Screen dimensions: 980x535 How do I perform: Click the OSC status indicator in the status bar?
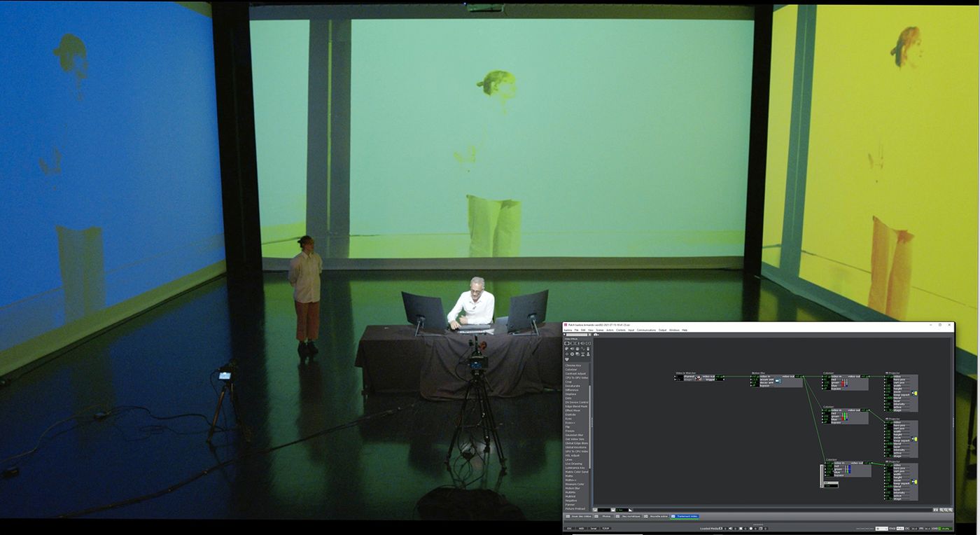[569, 528]
